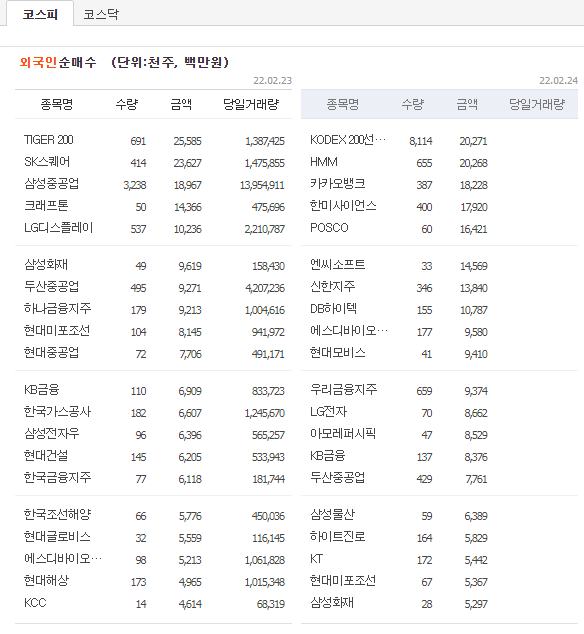Screen dimensions: 584x634
Task: Click TIGER 200 amount value 25,585
Action: click(188, 141)
